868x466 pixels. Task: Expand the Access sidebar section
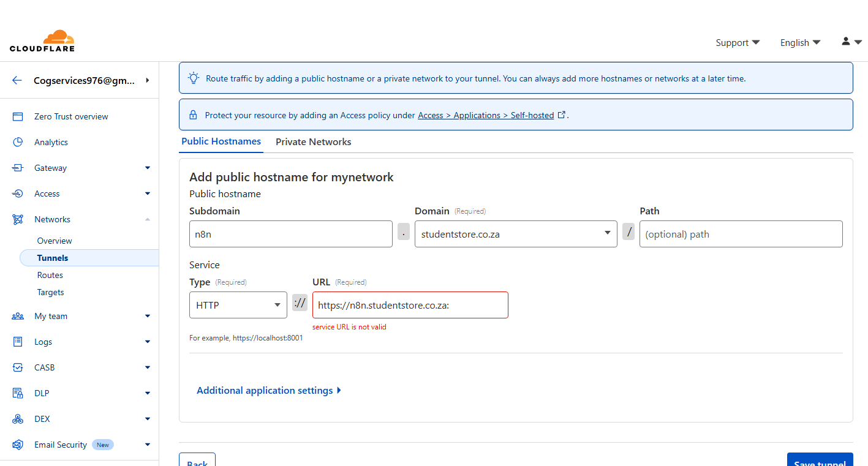[147, 194]
